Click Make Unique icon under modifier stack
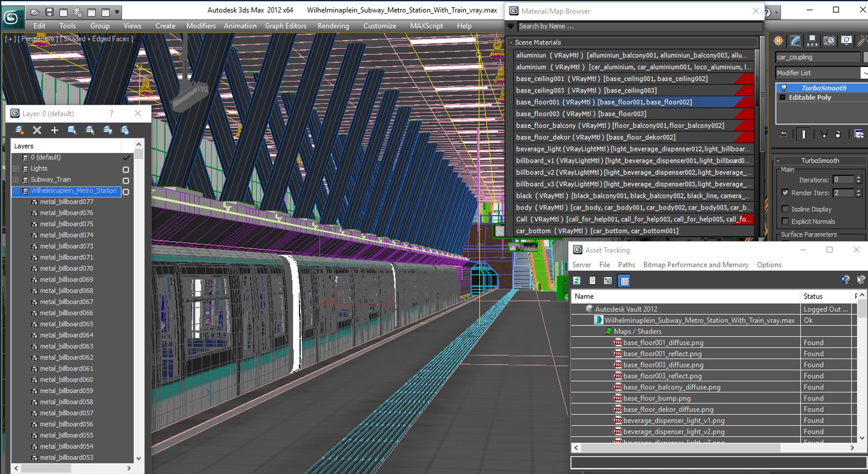The width and height of the screenshot is (868, 474). pos(824,134)
